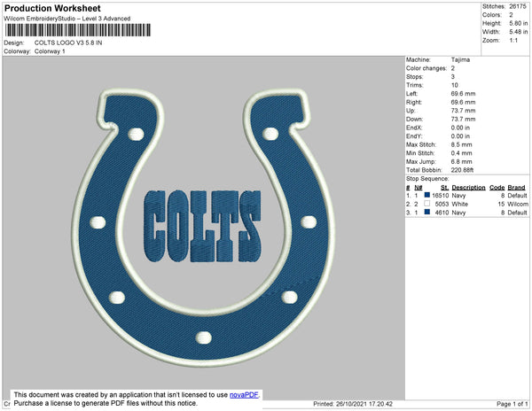532x411 pixels.
Task: Click the 'Color changes:' label
Action: (x=426, y=68)
